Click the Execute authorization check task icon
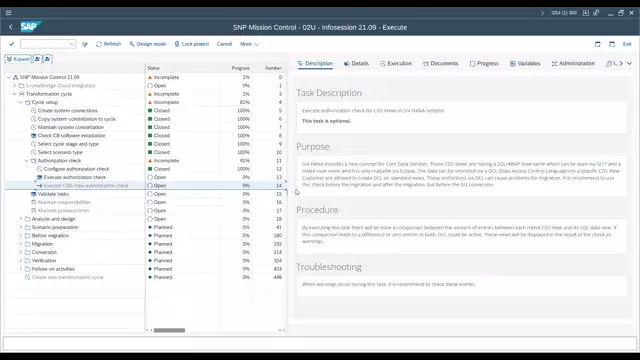This screenshot has height=360, width=640. click(40, 177)
